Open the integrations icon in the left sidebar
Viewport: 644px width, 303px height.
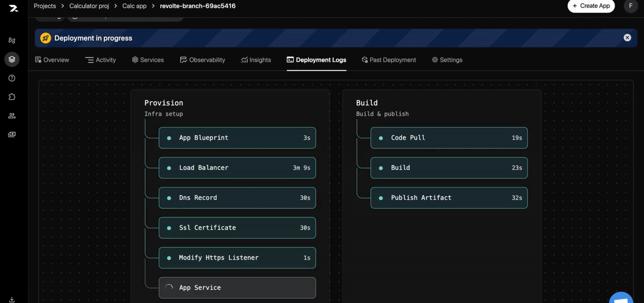(x=12, y=40)
